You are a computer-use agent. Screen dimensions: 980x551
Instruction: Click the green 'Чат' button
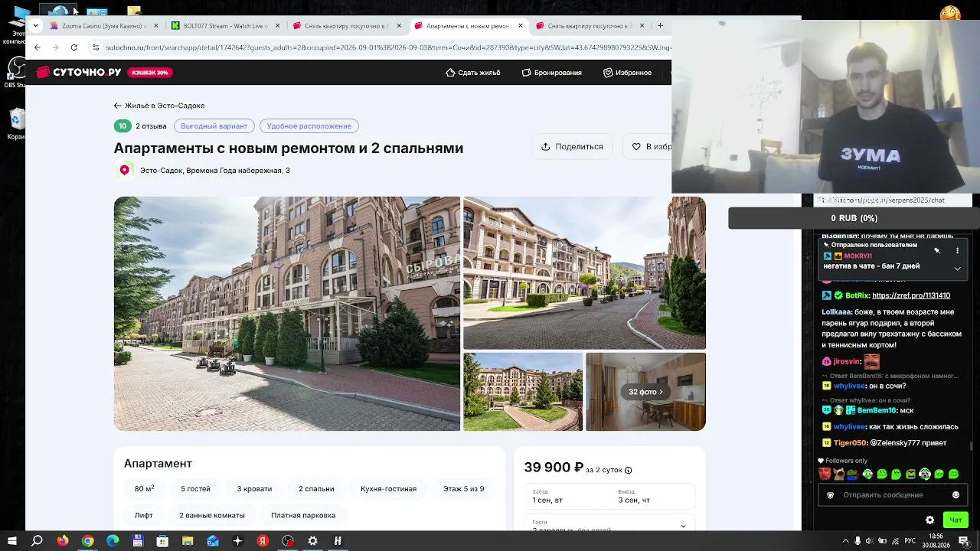[955, 520]
